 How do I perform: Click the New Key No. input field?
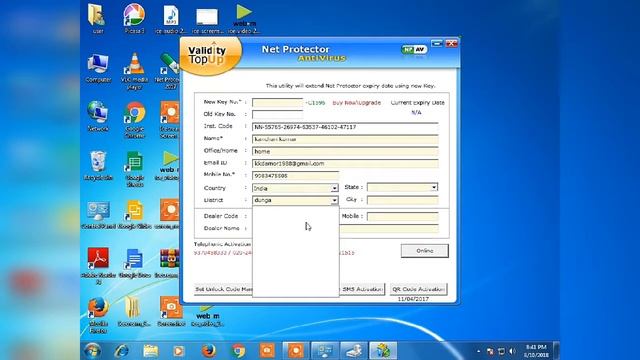click(278, 102)
